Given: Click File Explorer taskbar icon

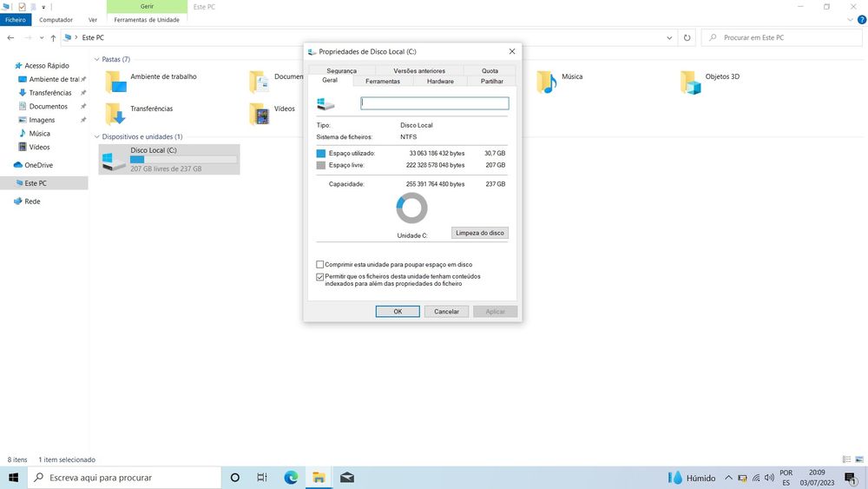Looking at the screenshot, I should point(319,478).
